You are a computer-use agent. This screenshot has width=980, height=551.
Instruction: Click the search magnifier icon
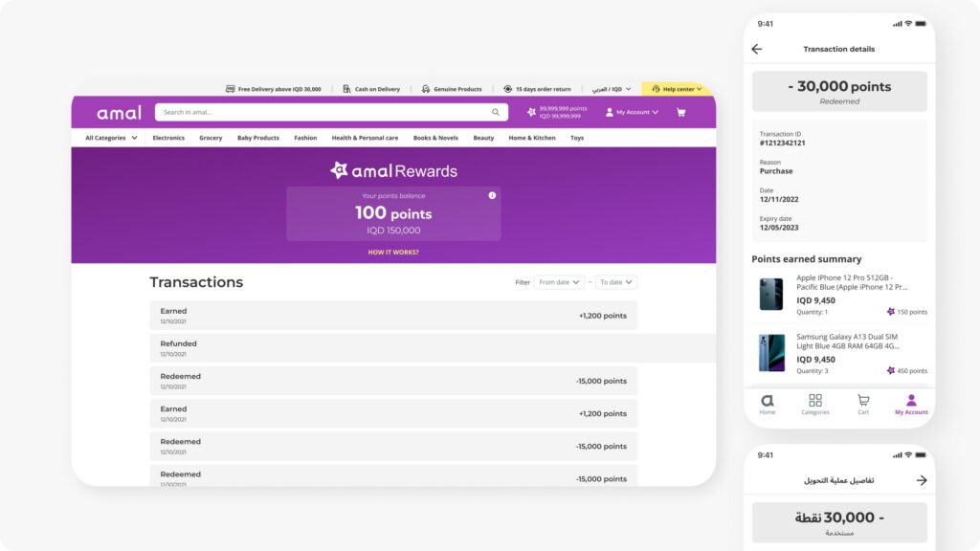[496, 113]
